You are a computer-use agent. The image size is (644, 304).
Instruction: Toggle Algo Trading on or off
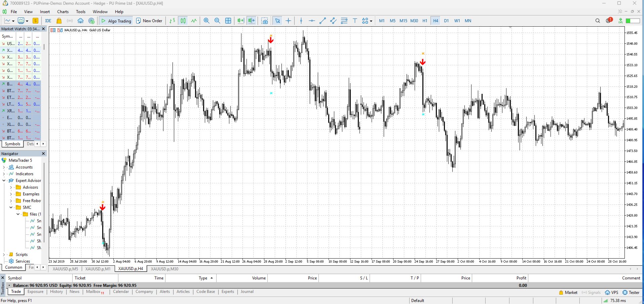coord(116,21)
